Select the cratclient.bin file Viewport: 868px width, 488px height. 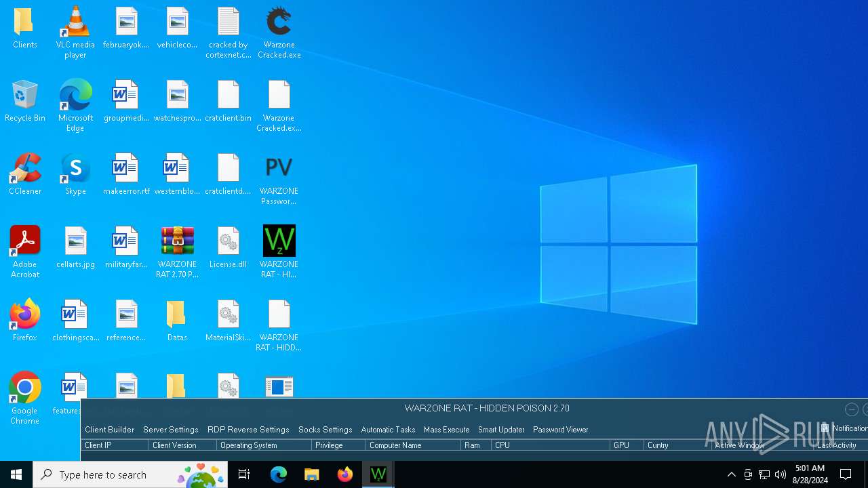click(x=229, y=102)
